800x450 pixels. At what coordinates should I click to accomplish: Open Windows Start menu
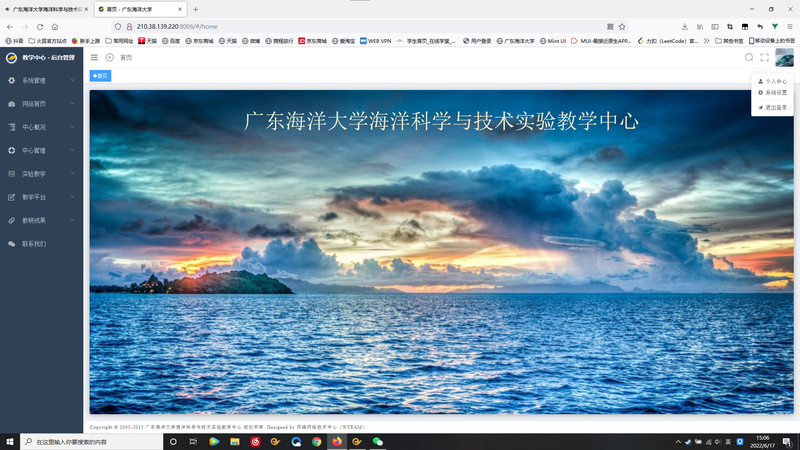tap(10, 442)
